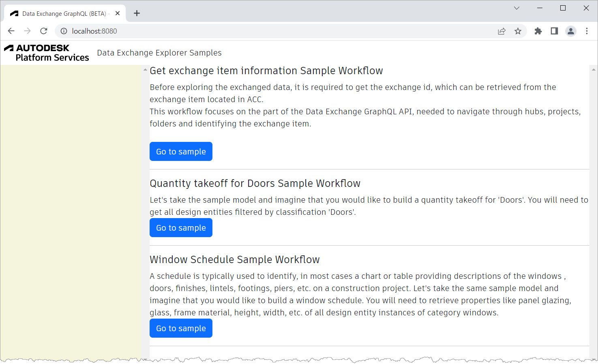Click heading 'Window Schedule Sample Workflow'
Screen dimensions: 598x364
[x=235, y=260]
